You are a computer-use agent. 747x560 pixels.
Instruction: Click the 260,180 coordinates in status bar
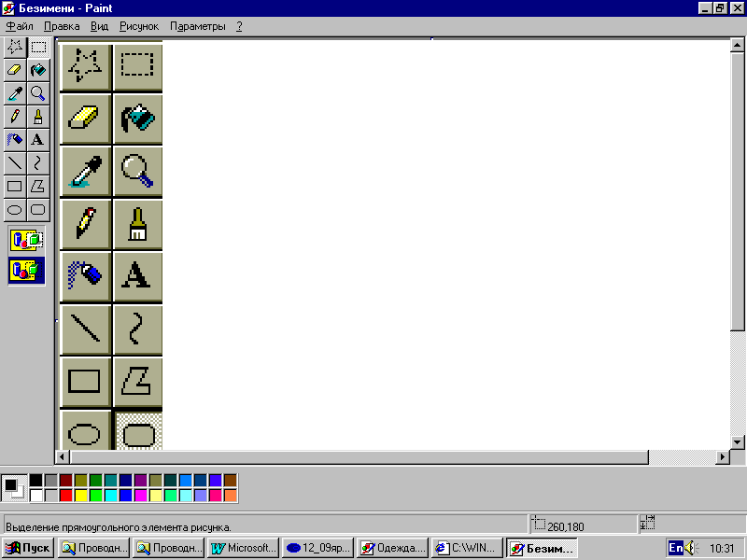(566, 527)
